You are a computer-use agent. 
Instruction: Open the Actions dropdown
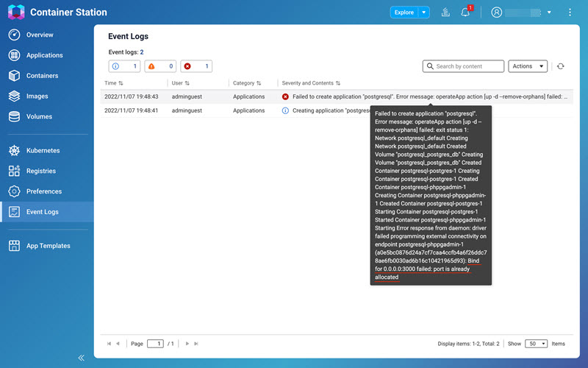528,66
